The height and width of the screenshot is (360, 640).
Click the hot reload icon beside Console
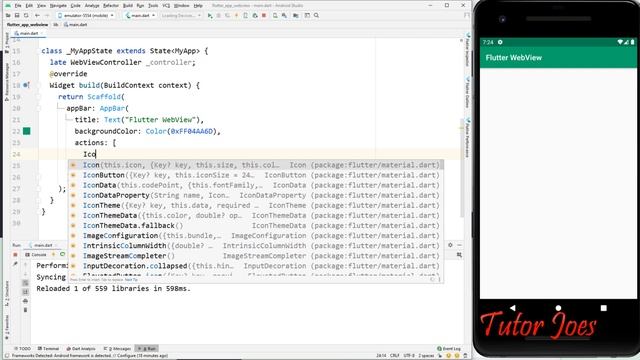53,254
